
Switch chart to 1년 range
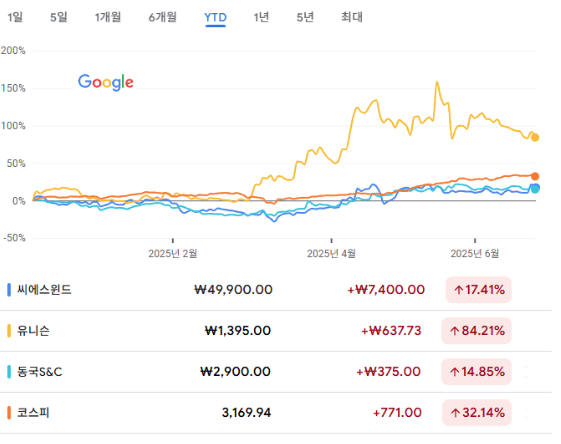261,17
